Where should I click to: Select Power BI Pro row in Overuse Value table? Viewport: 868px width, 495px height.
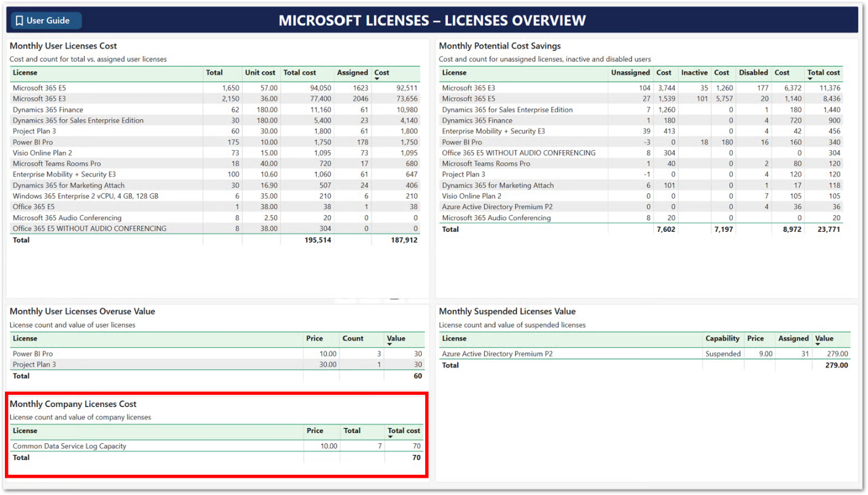point(33,354)
